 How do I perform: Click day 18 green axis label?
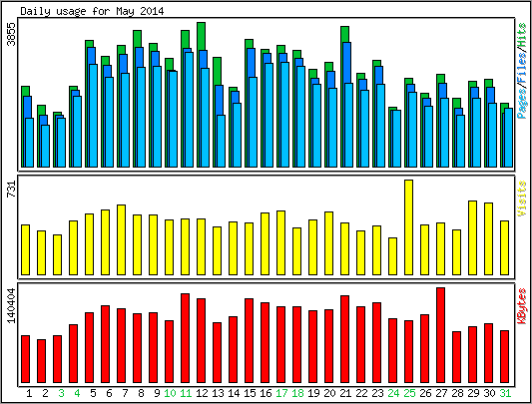[297, 393]
